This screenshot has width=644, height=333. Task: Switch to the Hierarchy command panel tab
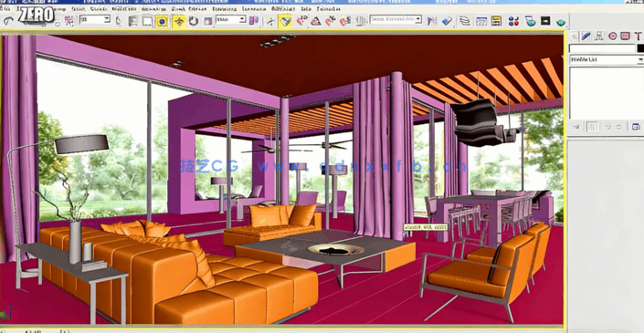[x=599, y=36]
